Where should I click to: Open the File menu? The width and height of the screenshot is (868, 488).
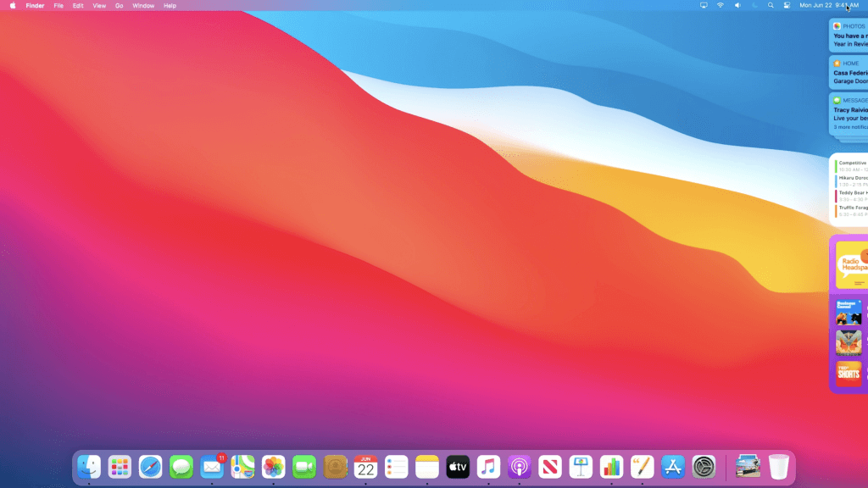tap(58, 6)
